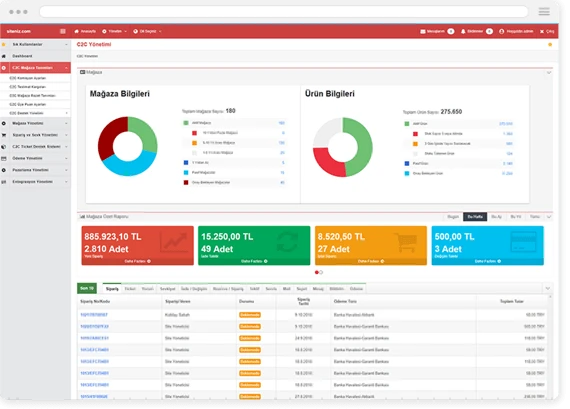Collapse the orders table panel chevron

548,289
